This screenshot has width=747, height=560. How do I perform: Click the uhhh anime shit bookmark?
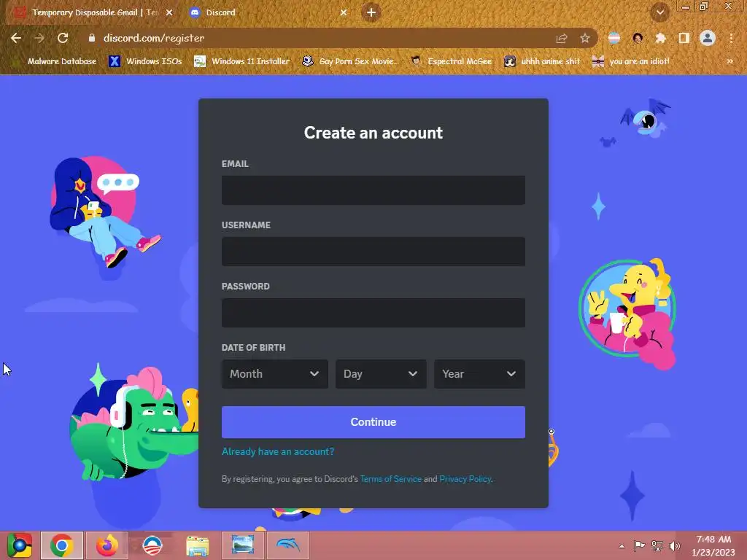tap(543, 61)
